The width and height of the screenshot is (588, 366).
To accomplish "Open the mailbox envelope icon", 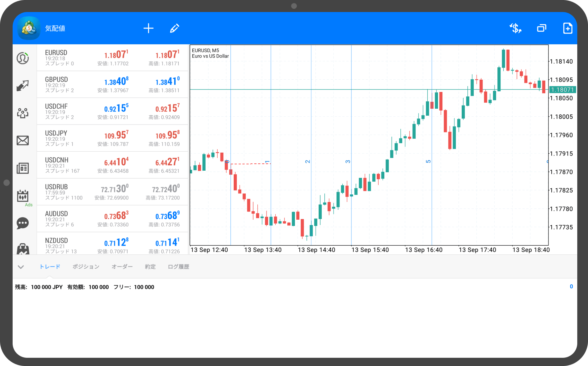I will (x=23, y=140).
